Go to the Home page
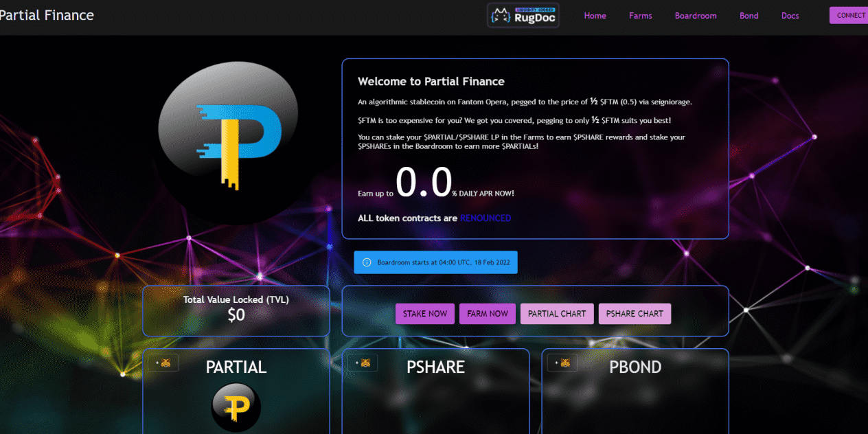The image size is (868, 434). pos(595,16)
